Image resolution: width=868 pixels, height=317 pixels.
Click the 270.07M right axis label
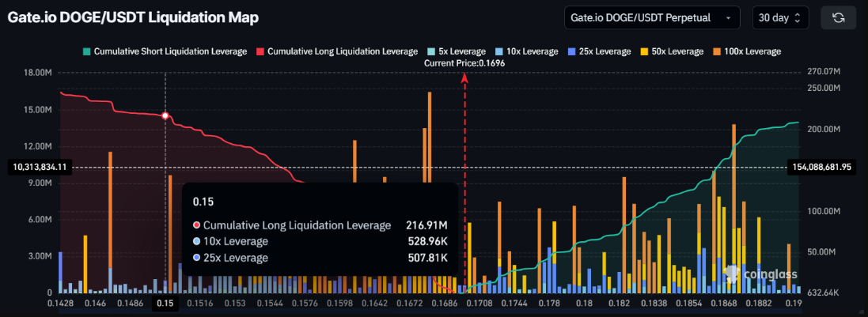tap(824, 72)
